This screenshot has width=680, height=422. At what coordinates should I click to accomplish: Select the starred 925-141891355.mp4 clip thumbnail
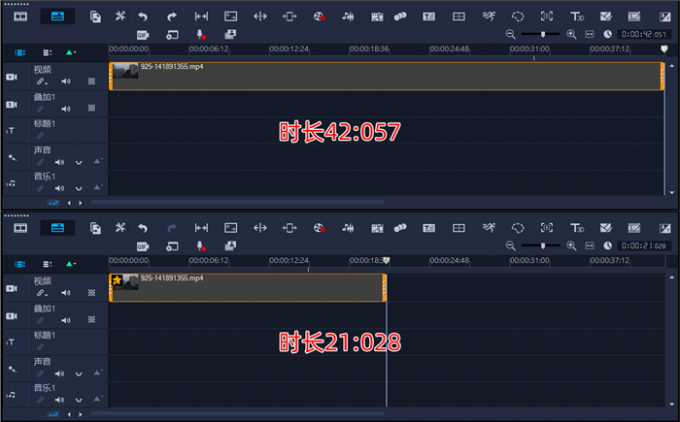pyautogui.click(x=126, y=283)
